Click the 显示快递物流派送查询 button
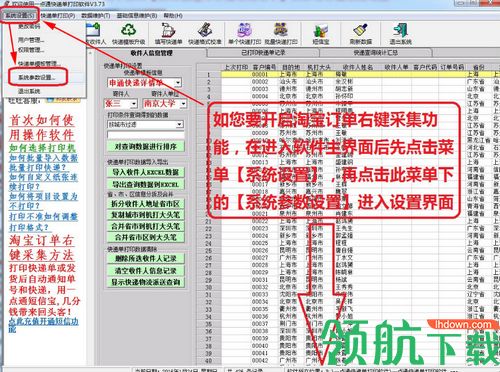 [x=146, y=282]
